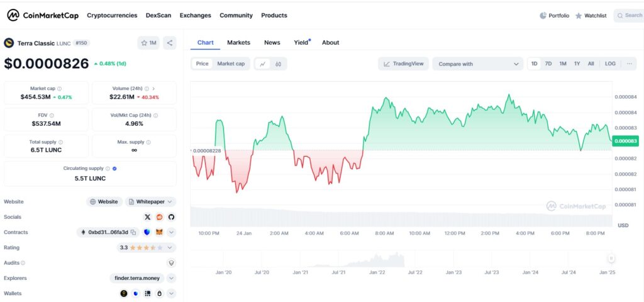Click the TradingView button
The width and height of the screenshot is (644, 302).
[x=403, y=64]
